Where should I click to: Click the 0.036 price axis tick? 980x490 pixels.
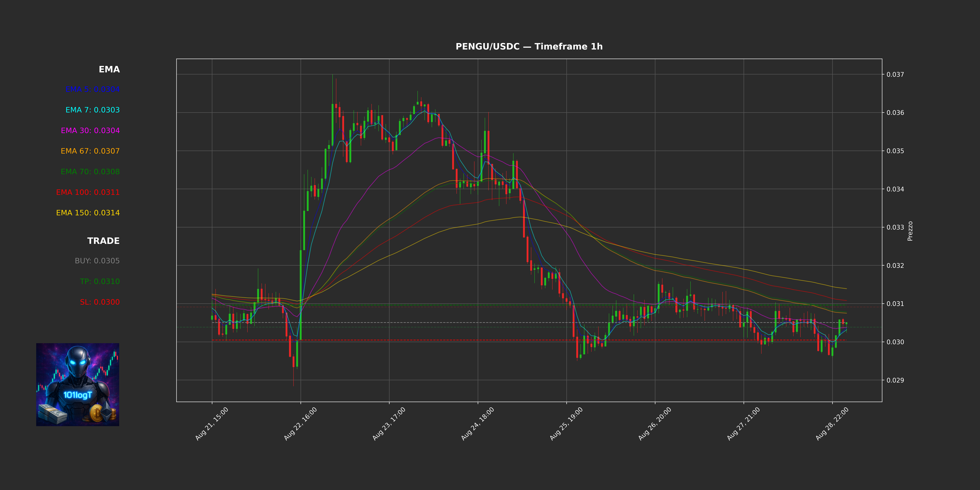(895, 113)
